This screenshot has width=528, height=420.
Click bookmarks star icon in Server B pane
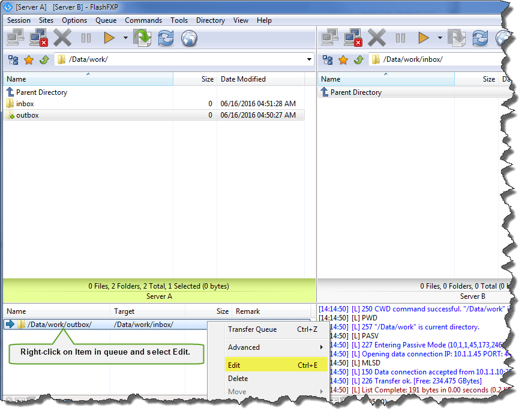coord(343,60)
